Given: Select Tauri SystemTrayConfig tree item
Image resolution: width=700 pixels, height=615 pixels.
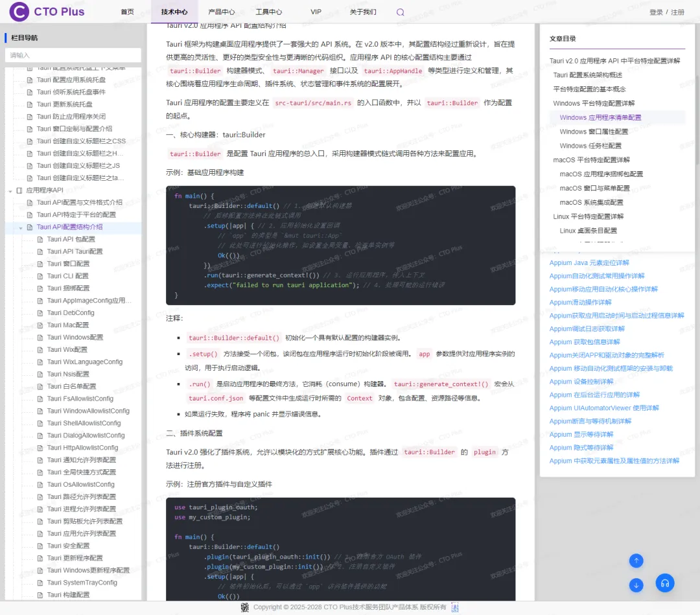Looking at the screenshot, I should (82, 583).
